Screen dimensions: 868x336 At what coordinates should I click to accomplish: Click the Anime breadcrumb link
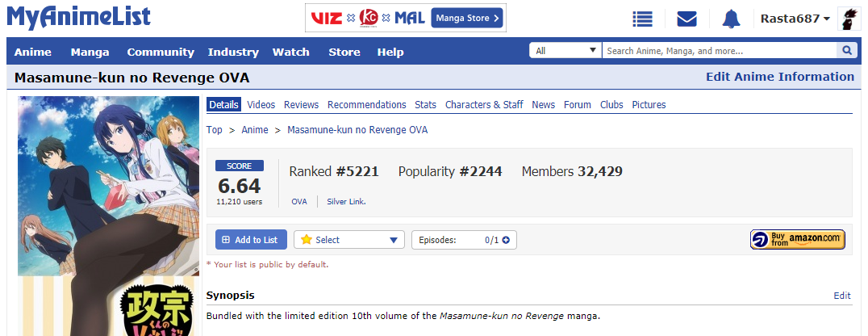255,130
